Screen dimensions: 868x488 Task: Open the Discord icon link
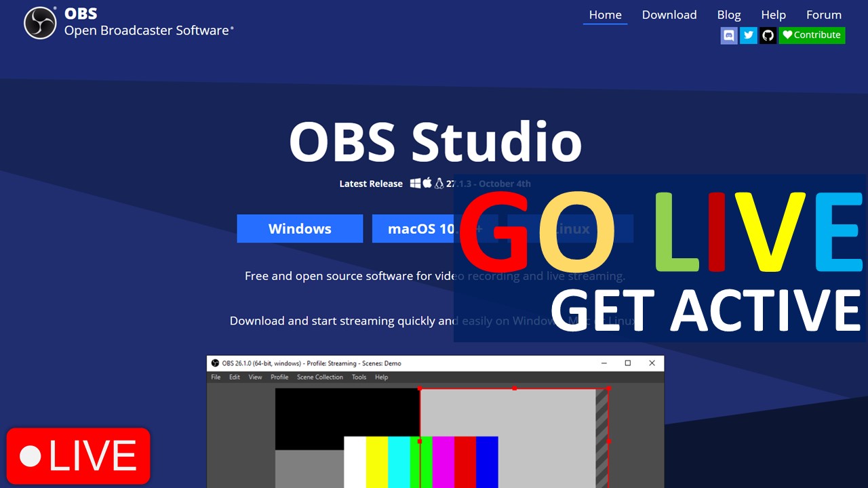[x=729, y=35]
